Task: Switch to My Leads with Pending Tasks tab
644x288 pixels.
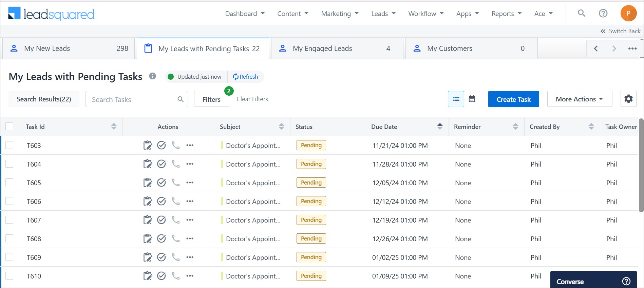Action: (203, 49)
